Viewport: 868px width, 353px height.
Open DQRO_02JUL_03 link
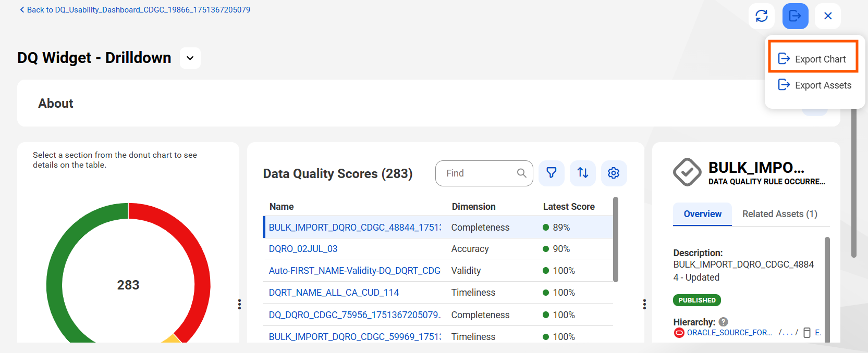[303, 249]
